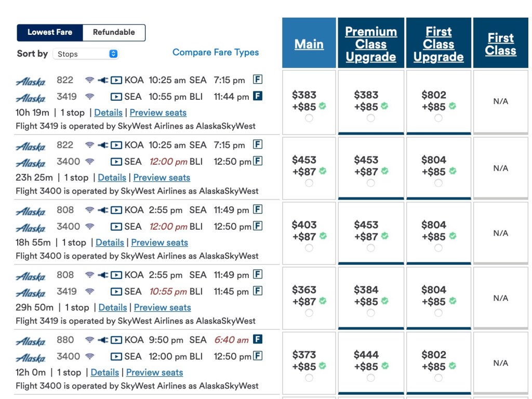The image size is (532, 399).
Task: Click the F fare icon beside 6:40 am arrival
Action: [258, 339]
